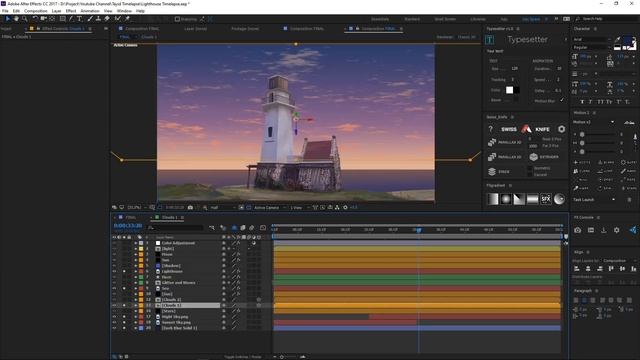Select the Selection arrow tool
The image size is (640, 360).
coord(7,19)
